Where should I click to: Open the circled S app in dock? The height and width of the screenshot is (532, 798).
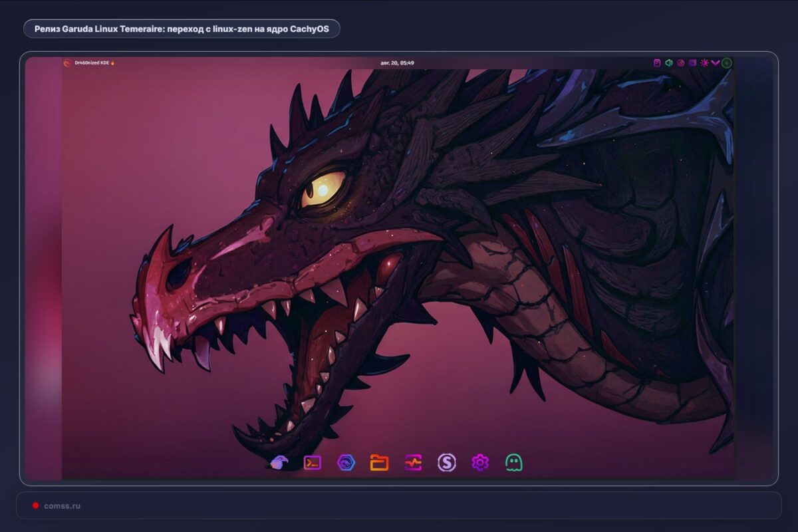click(x=447, y=462)
